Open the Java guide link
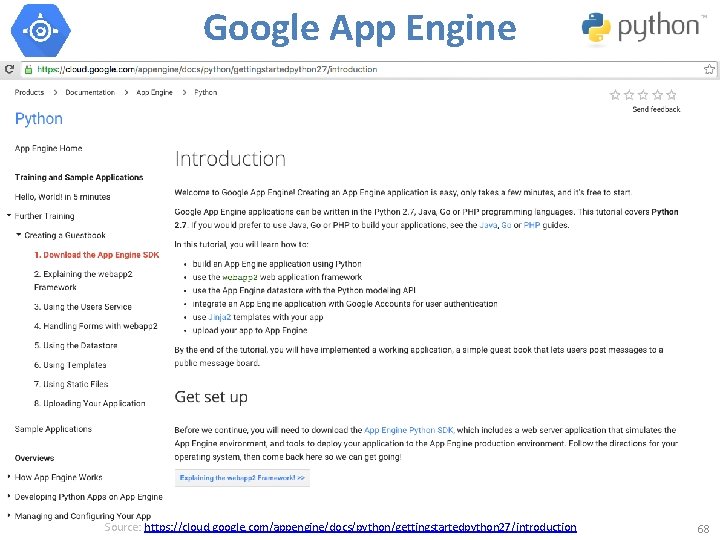Image resolution: width=720 pixels, height=540 pixels. (x=488, y=225)
